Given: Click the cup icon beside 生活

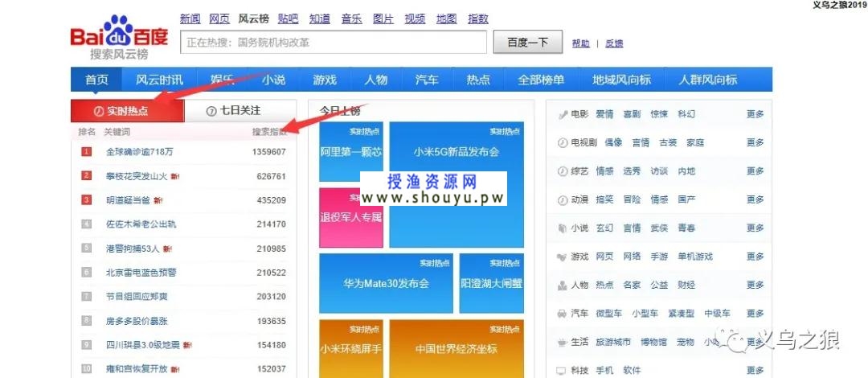Looking at the screenshot, I should pos(563,342).
